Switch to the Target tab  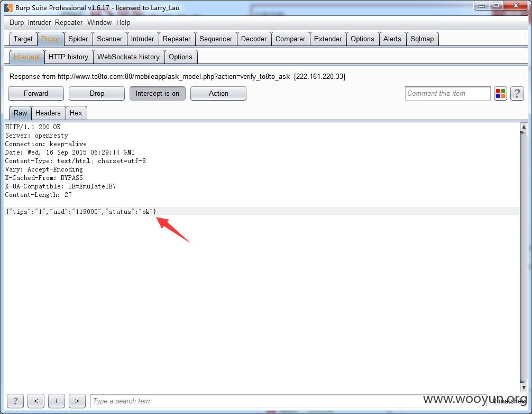point(23,39)
